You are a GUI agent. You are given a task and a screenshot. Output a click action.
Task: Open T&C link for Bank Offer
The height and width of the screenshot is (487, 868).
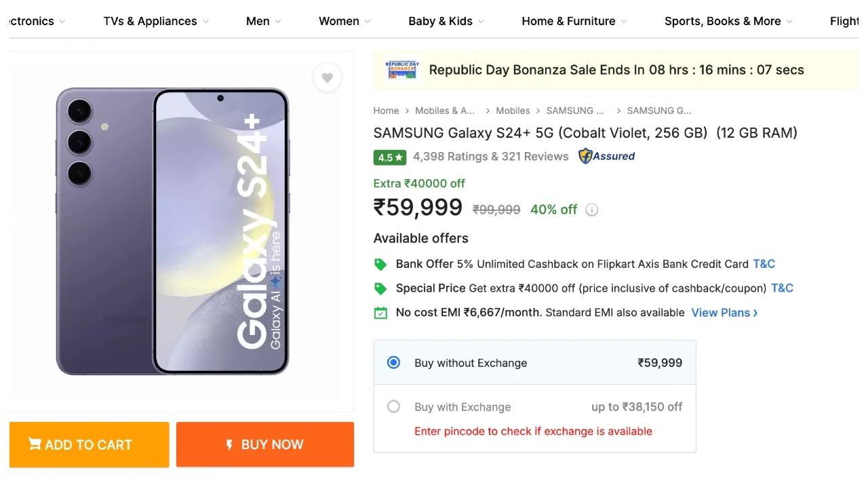click(x=764, y=264)
